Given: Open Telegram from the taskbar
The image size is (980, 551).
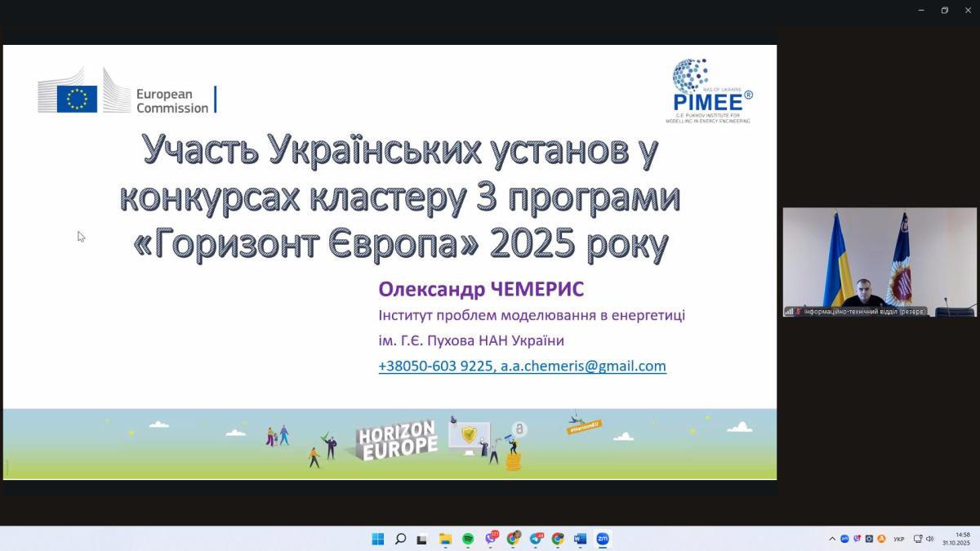Looking at the screenshot, I should tap(536, 539).
